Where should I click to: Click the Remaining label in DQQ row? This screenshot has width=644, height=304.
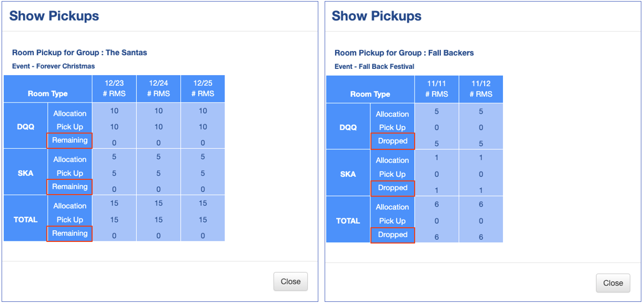[x=69, y=140]
